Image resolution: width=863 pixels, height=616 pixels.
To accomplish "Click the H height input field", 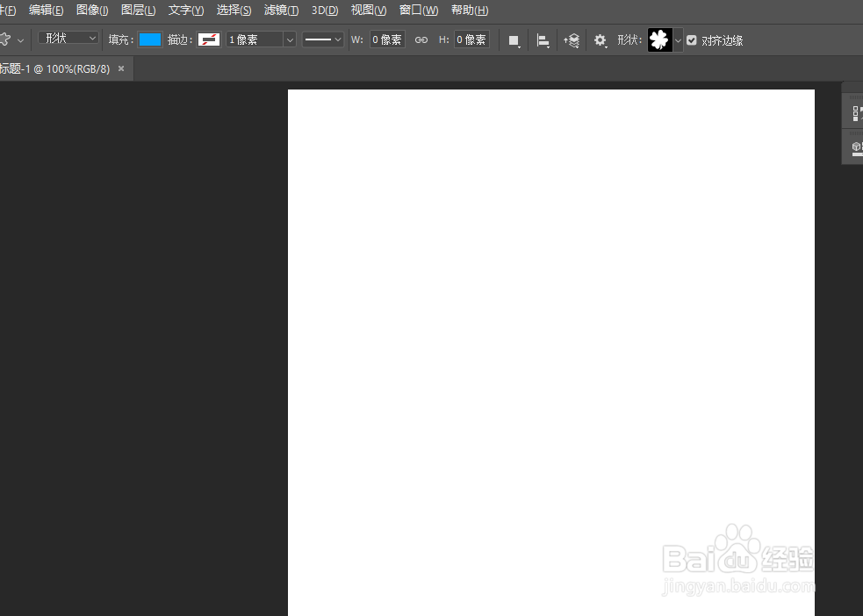I will point(471,39).
